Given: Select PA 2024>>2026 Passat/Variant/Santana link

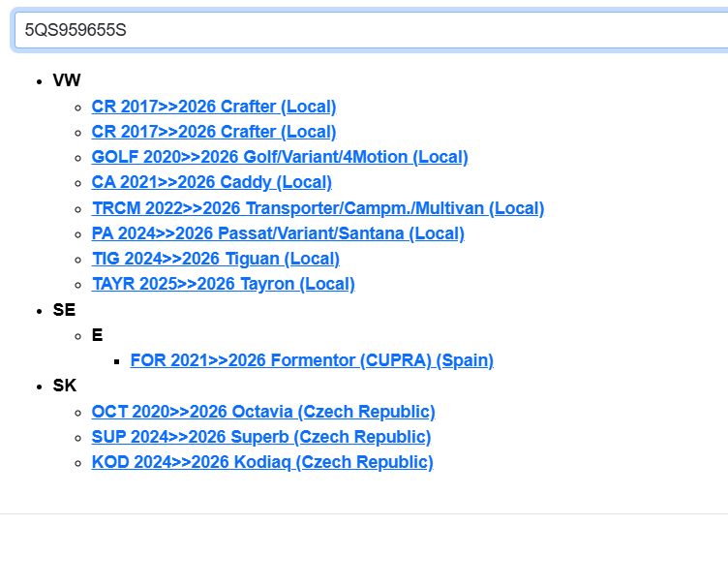Looking at the screenshot, I should click(277, 233).
